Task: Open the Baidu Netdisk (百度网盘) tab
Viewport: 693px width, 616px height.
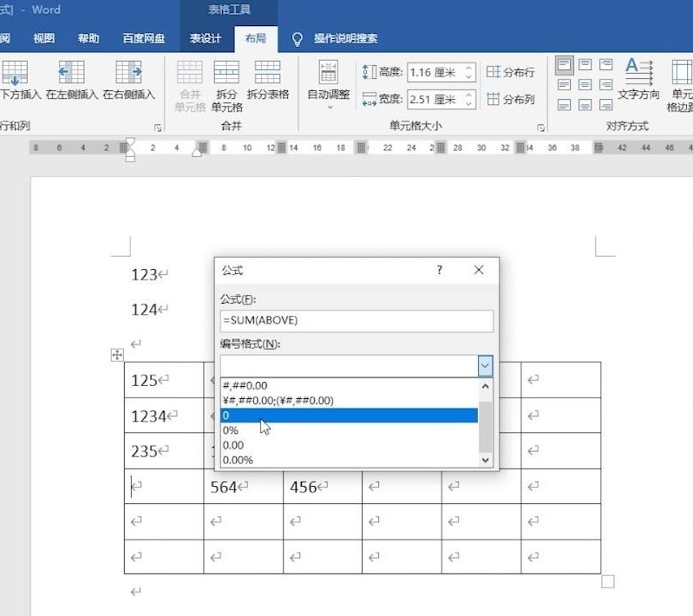Action: coord(144,38)
